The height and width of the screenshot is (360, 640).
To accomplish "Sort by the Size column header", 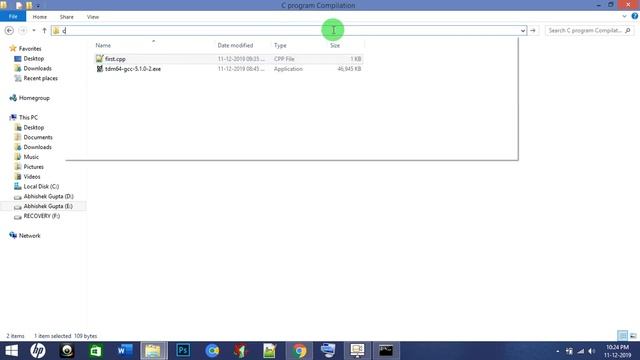I will click(x=335, y=45).
